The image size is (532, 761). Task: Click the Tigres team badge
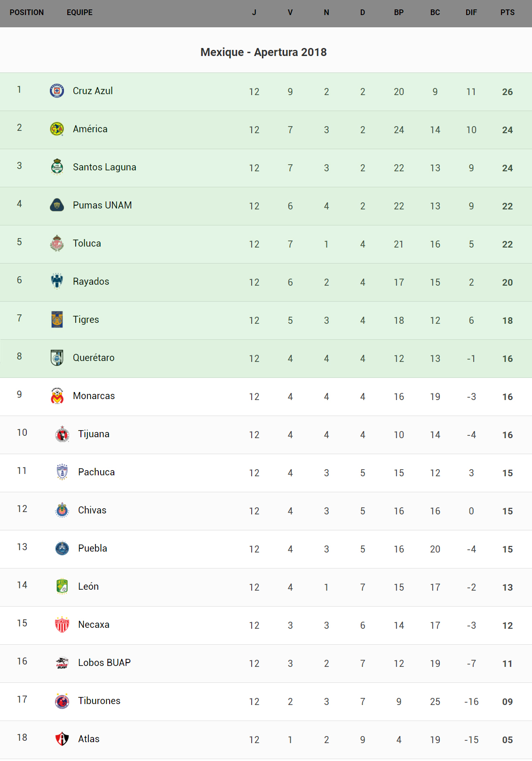coord(57,319)
